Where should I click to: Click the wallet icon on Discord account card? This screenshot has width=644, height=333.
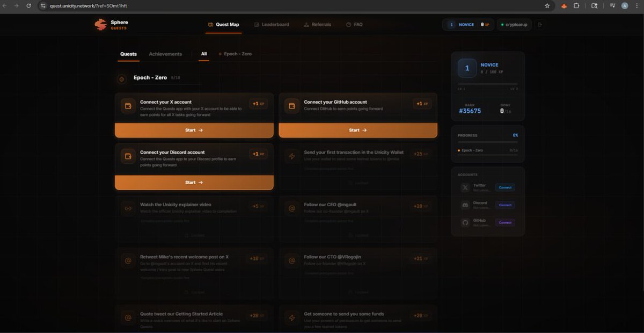pyautogui.click(x=128, y=156)
